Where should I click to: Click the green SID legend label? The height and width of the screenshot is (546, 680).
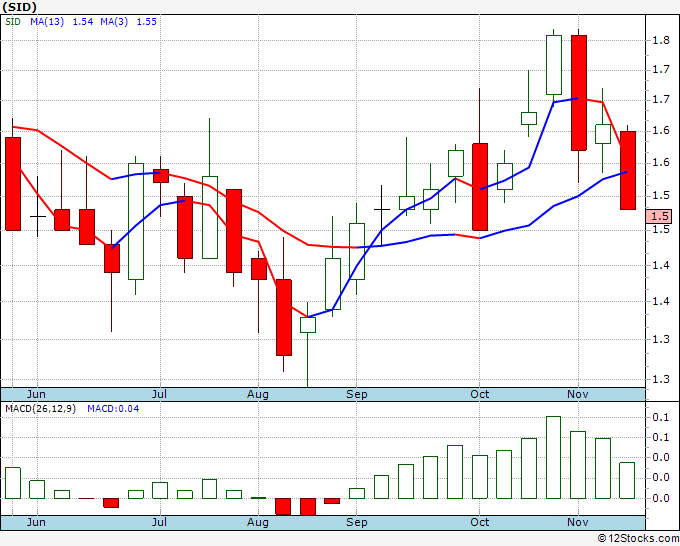click(13, 22)
